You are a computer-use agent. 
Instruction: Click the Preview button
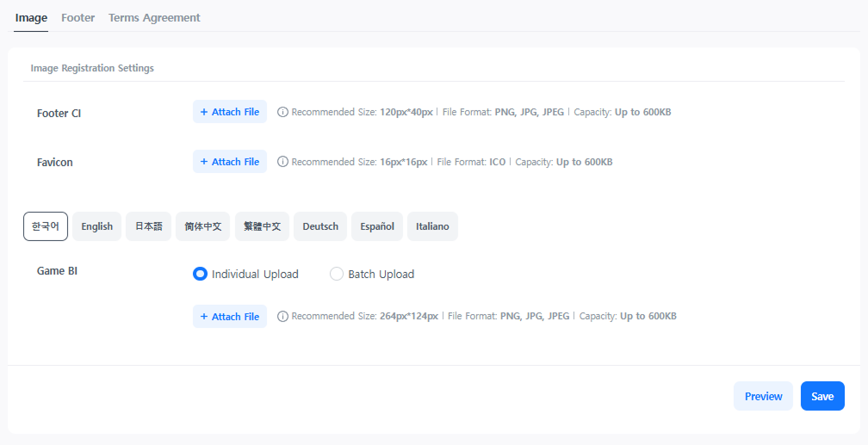coord(763,396)
